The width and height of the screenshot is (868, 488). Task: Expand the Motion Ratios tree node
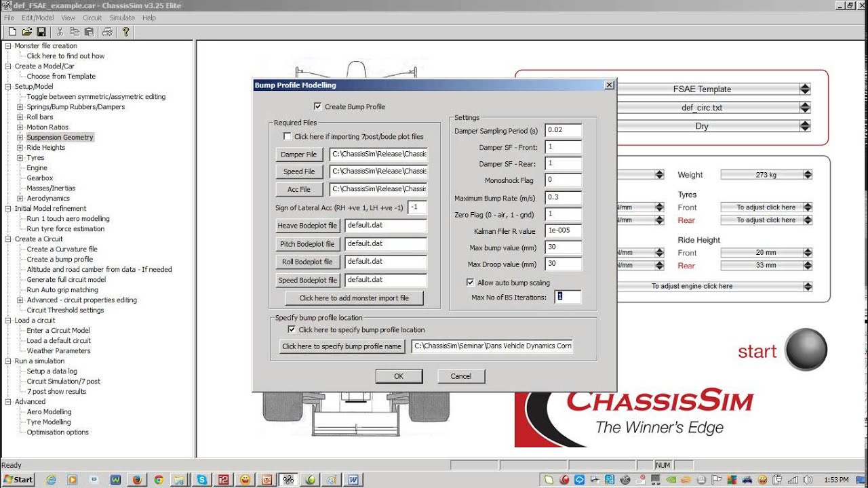pyautogui.click(x=20, y=127)
